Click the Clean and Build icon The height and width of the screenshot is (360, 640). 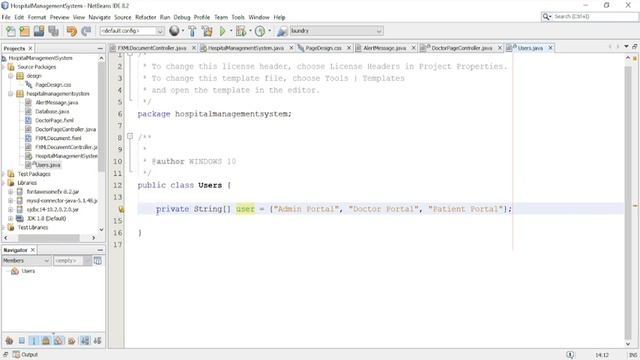(x=207, y=31)
